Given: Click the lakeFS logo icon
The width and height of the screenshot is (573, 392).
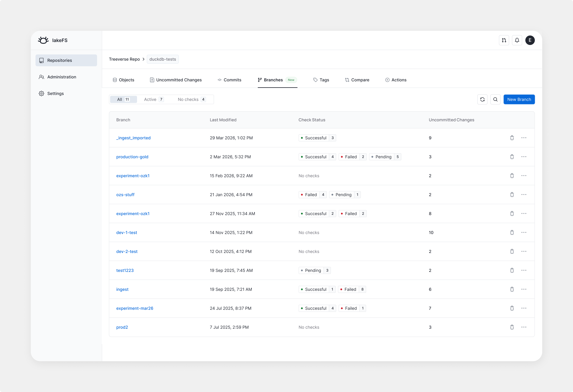Looking at the screenshot, I should coord(43,40).
